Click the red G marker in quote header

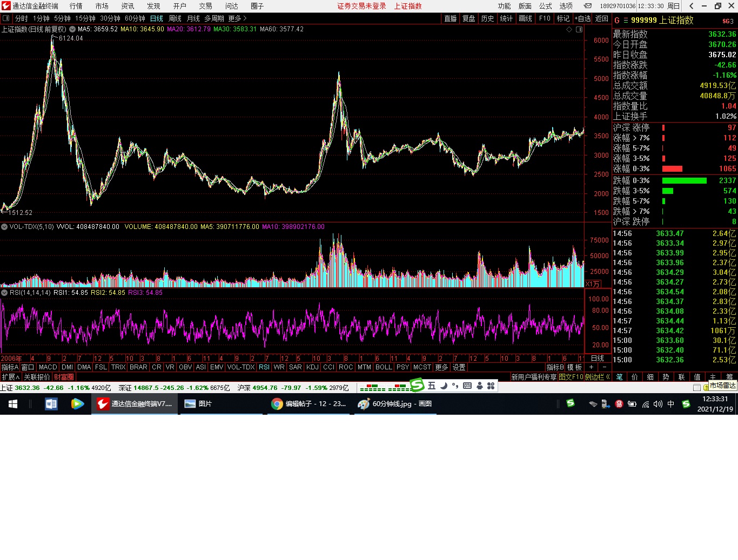click(617, 21)
